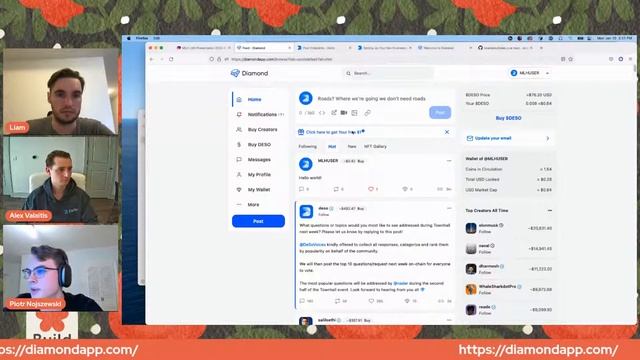Follow the WhaleSharkdotPro creator
Screen dimensions: 640x360
[x=484, y=293]
